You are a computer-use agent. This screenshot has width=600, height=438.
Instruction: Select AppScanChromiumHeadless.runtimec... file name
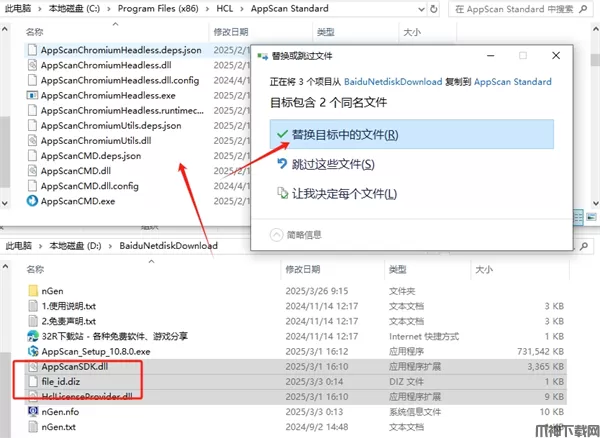(122, 111)
